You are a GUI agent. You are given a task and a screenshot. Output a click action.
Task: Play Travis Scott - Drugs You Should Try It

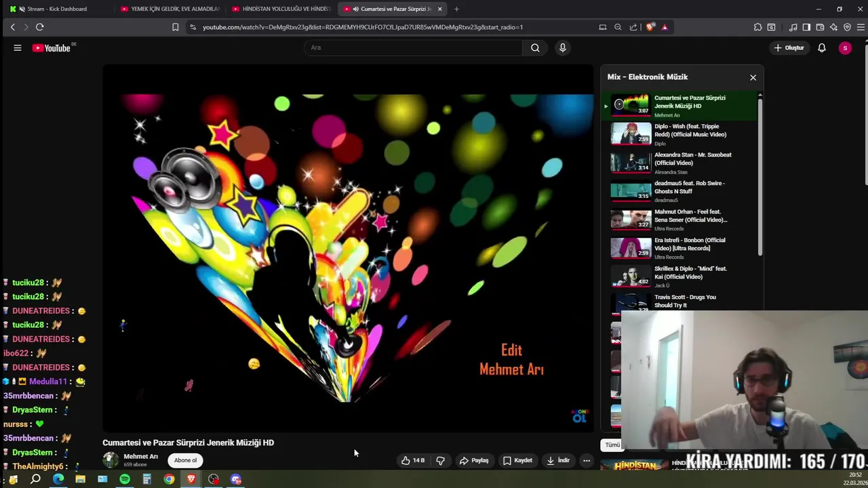[679, 302]
